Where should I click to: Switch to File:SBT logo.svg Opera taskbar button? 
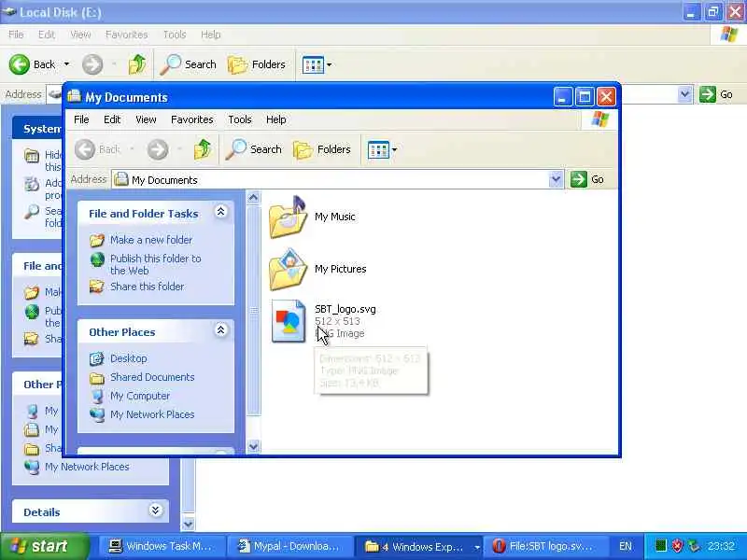point(546,546)
